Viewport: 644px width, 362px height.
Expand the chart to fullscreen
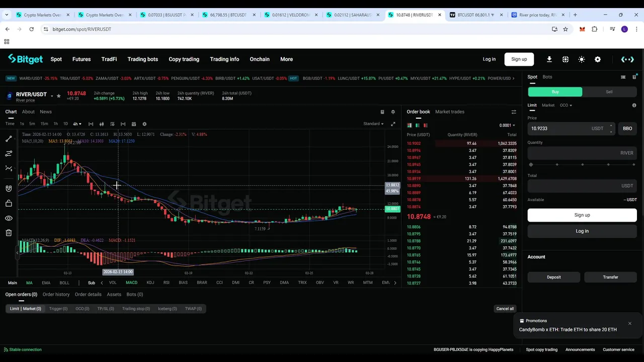coord(393,124)
